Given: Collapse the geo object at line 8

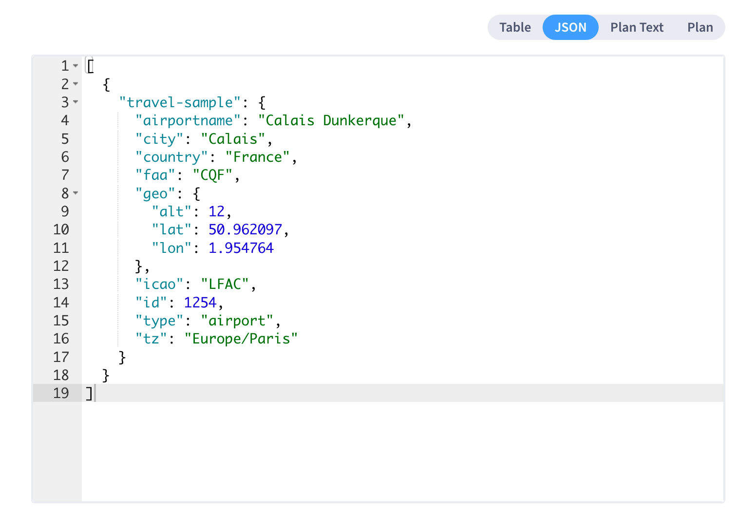Looking at the screenshot, I should pos(76,193).
